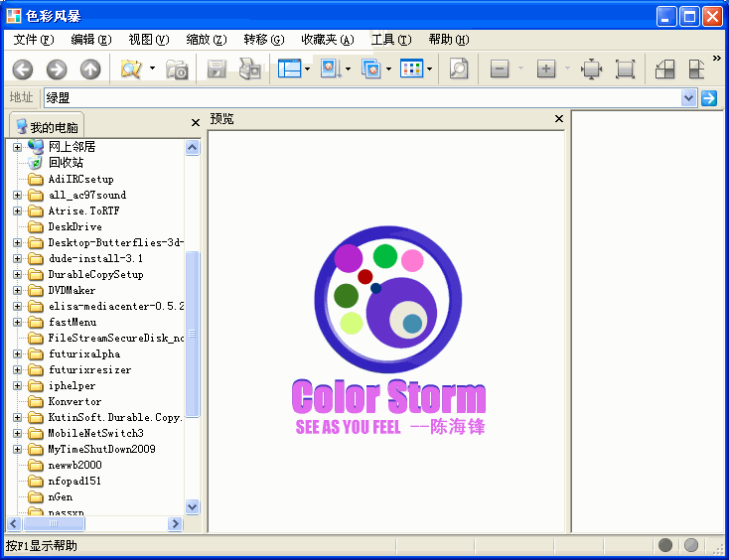The image size is (729, 560).
Task: Switch to the 我的电脑 tab
Action: (x=47, y=126)
